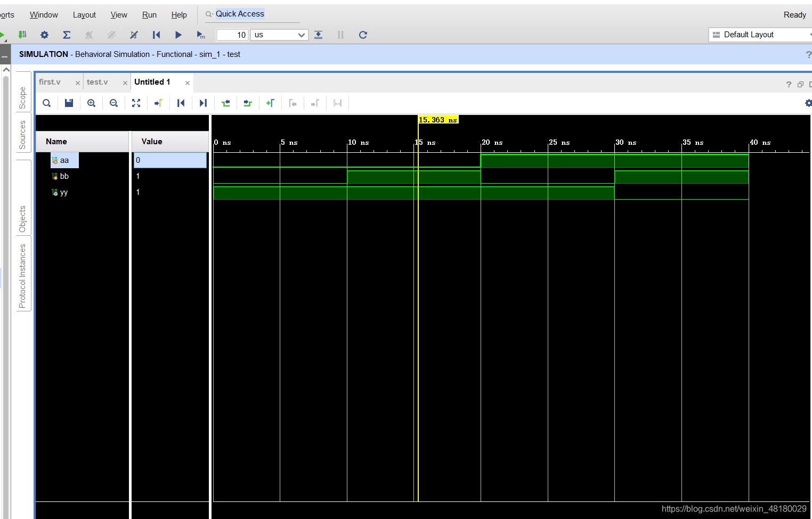Jump to previous transition
Image resolution: width=812 pixels, height=519 pixels.
click(225, 103)
